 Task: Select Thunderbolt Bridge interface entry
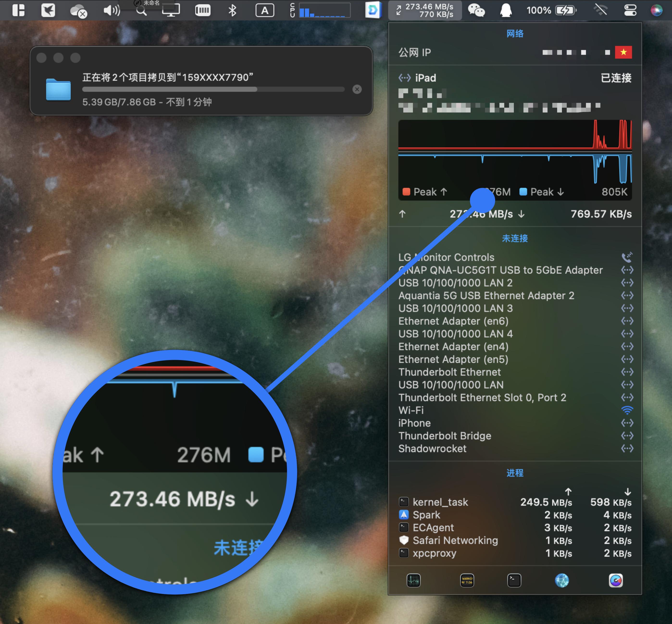pyautogui.click(x=445, y=436)
